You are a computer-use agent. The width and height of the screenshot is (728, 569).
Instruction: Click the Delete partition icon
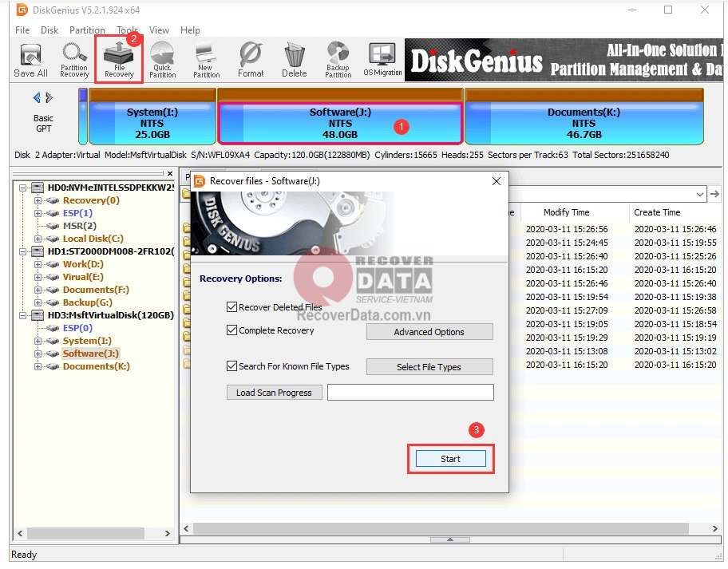coord(295,61)
